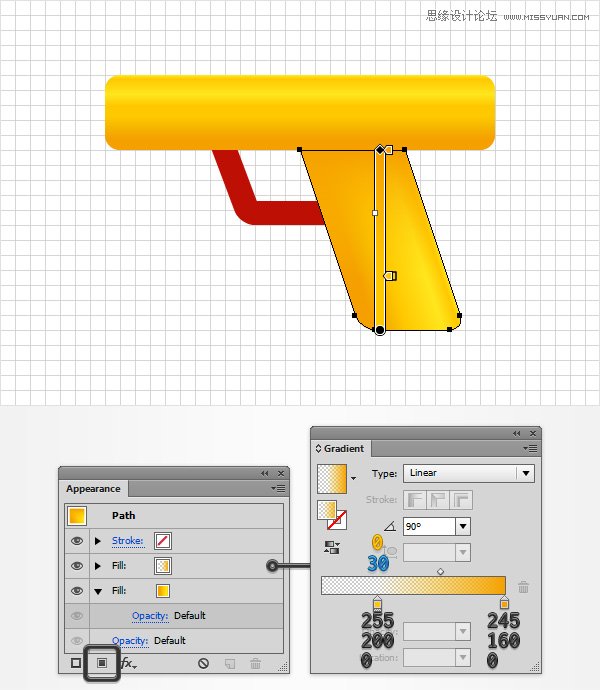The width and height of the screenshot is (600, 690).
Task: Toggle visibility of first Fill attribute
Action: (x=77, y=565)
